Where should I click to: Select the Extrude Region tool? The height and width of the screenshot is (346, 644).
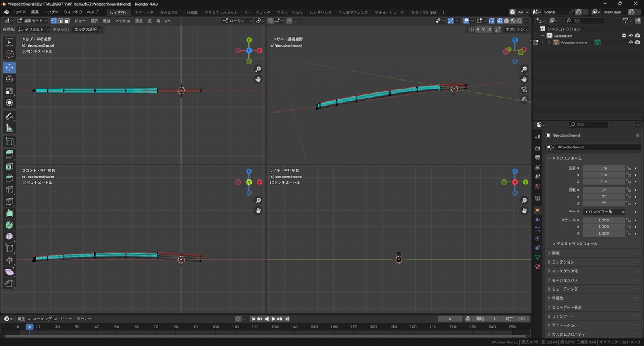coord(9,154)
